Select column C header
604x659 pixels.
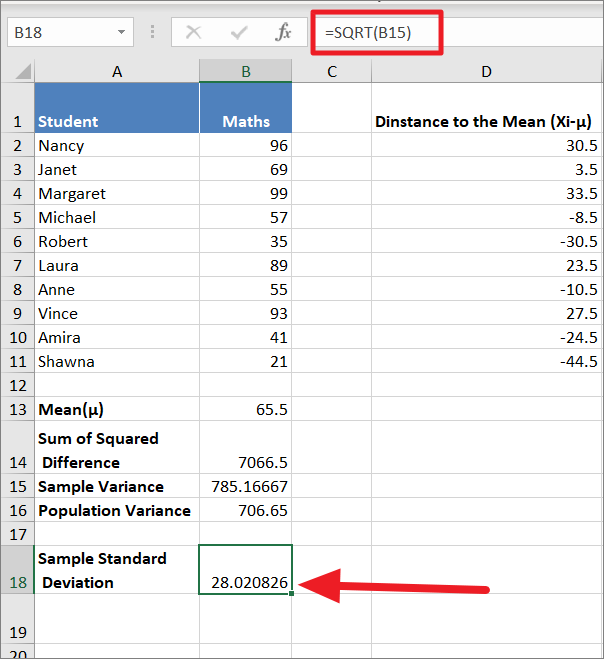332,71
